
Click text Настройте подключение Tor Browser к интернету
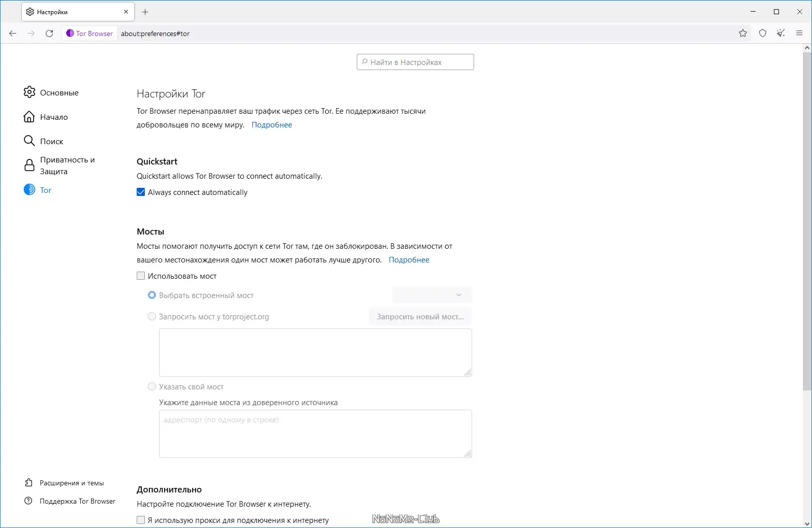[x=224, y=504]
